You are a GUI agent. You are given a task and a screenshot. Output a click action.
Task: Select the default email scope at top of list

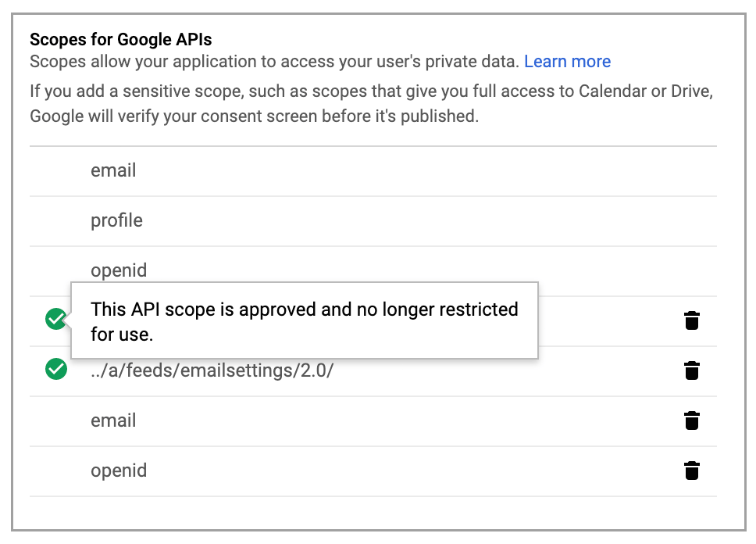(x=113, y=170)
